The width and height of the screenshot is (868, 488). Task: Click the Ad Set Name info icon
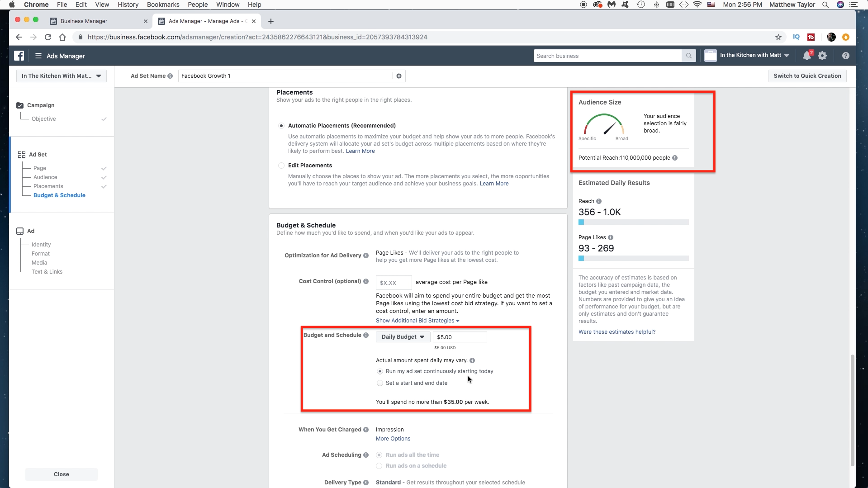pos(170,76)
